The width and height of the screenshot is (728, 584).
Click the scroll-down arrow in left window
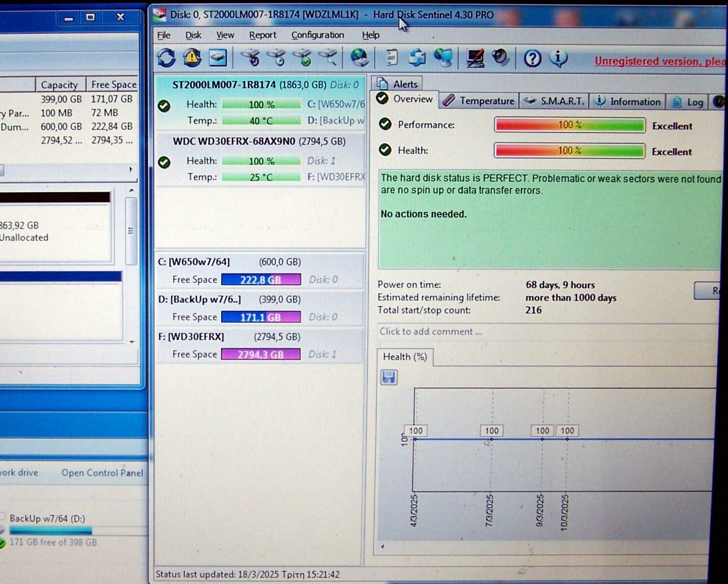131,342
